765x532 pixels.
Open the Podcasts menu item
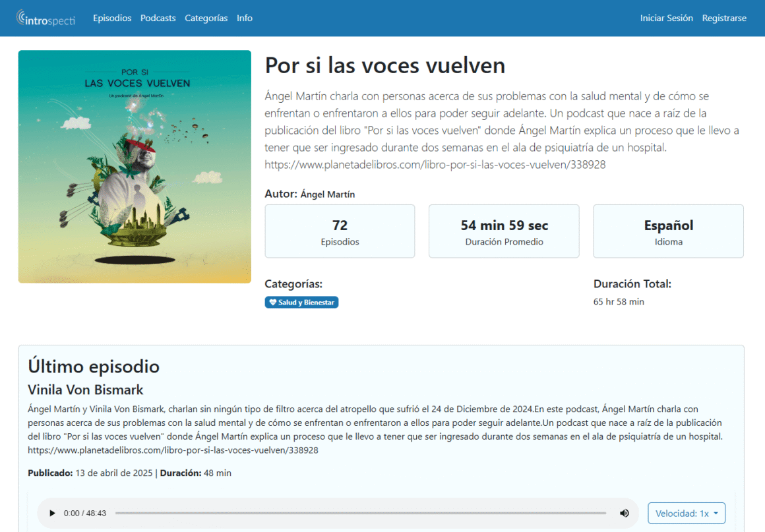pyautogui.click(x=158, y=18)
